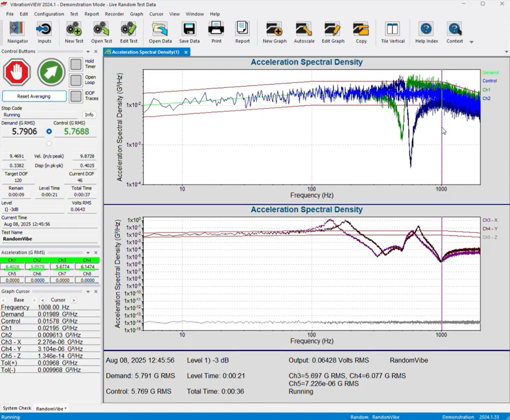
Task: Click the Save Data disk icon
Action: (189, 32)
